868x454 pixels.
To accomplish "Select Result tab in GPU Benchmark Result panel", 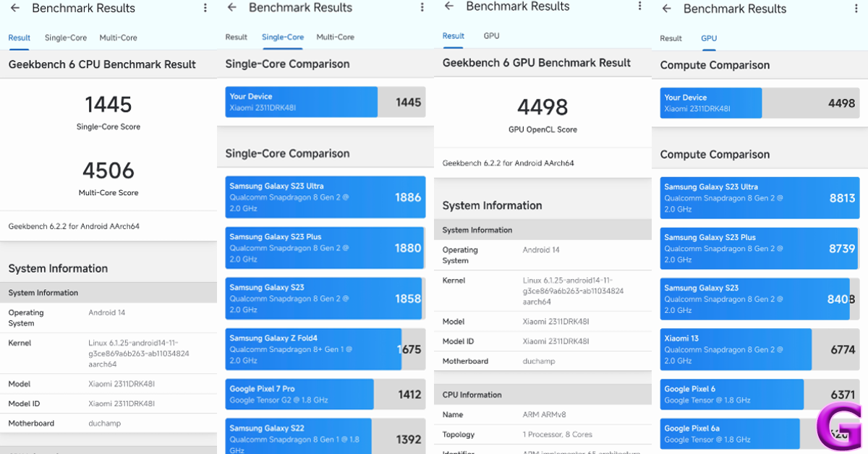I will 454,35.
